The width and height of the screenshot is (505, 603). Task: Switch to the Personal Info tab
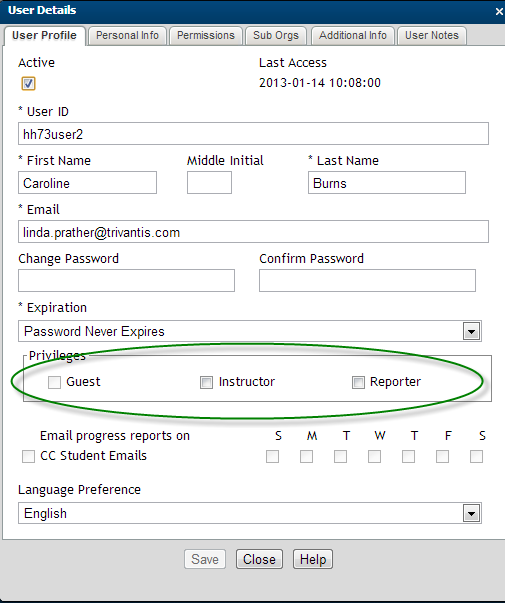coord(127,35)
